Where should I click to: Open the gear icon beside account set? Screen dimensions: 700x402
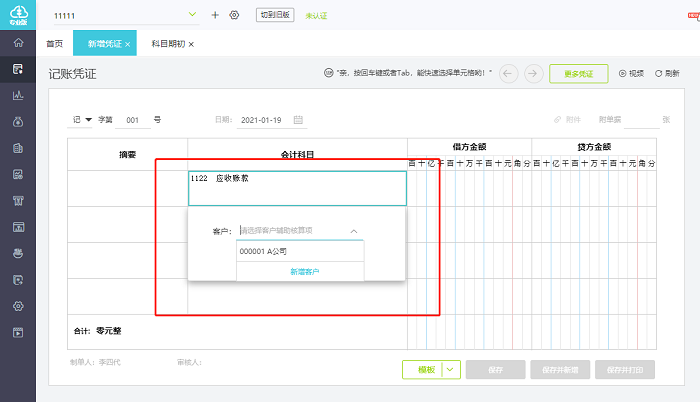pyautogui.click(x=234, y=15)
